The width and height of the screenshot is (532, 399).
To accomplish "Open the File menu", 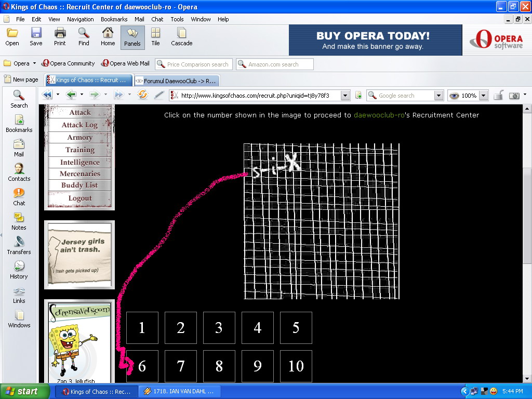I will click(x=20, y=19).
